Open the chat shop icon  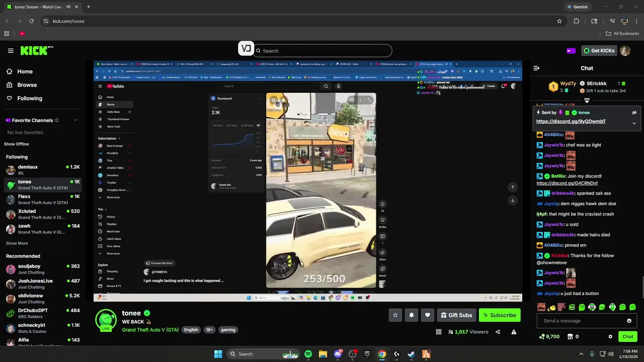pyautogui.click(x=570, y=337)
